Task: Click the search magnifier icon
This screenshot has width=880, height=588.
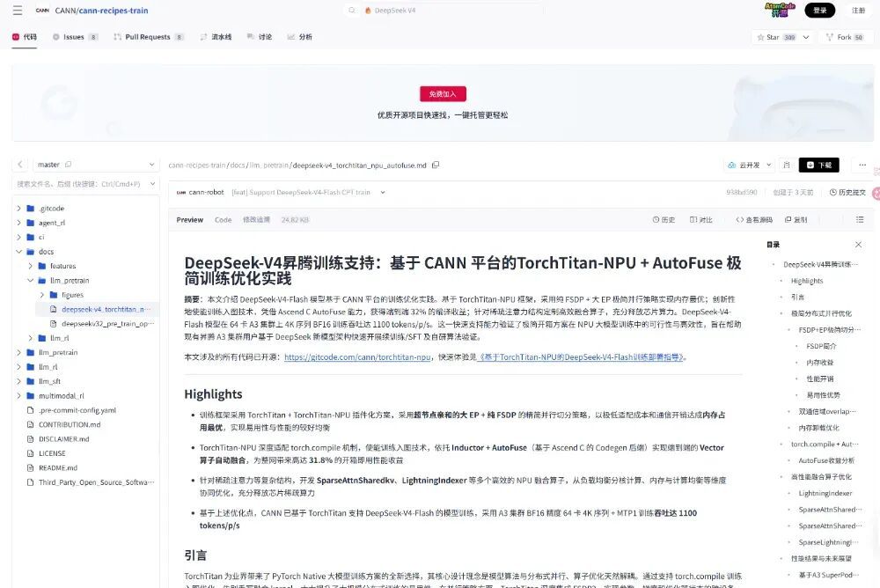Action: [352, 10]
